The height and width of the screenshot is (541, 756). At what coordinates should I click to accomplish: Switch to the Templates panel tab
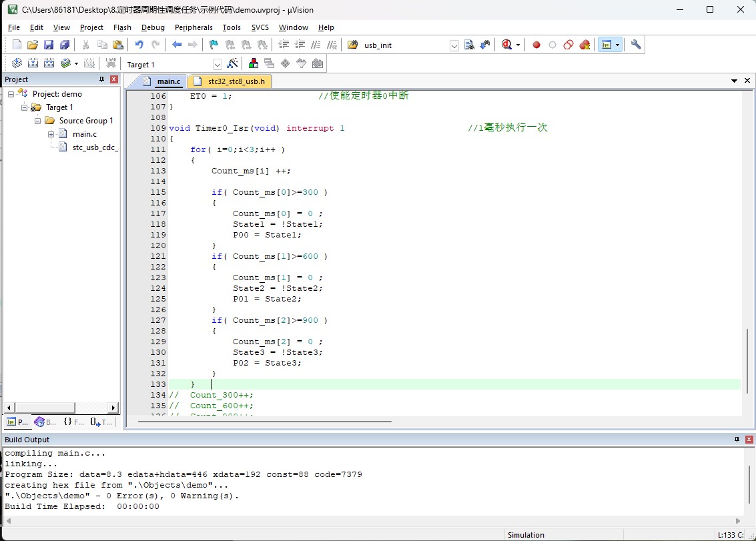click(101, 422)
